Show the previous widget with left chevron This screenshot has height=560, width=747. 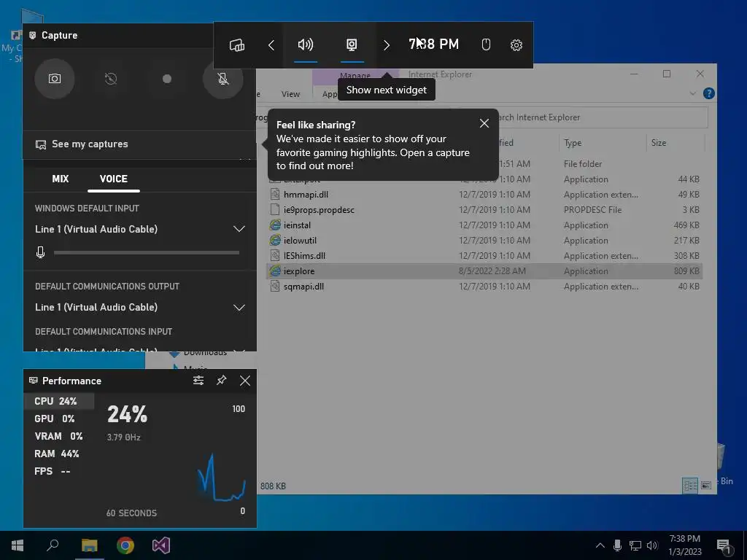click(x=271, y=44)
